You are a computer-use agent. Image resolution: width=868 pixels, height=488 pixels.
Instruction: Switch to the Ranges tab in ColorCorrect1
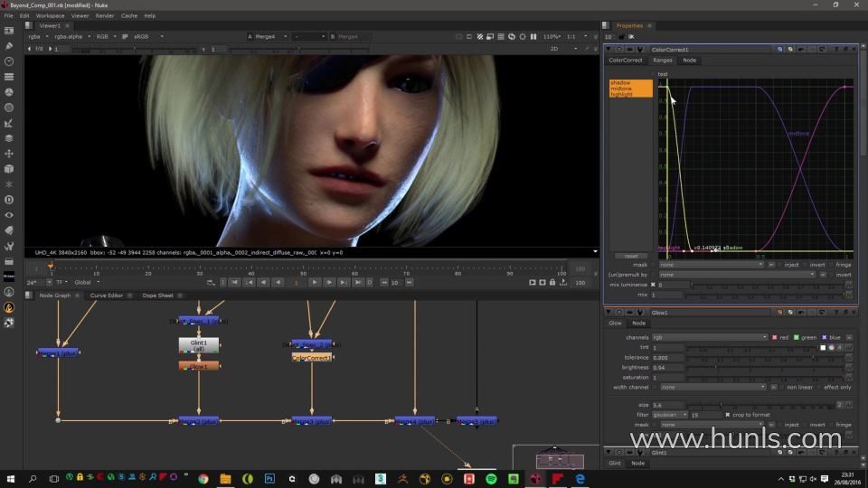(x=662, y=61)
